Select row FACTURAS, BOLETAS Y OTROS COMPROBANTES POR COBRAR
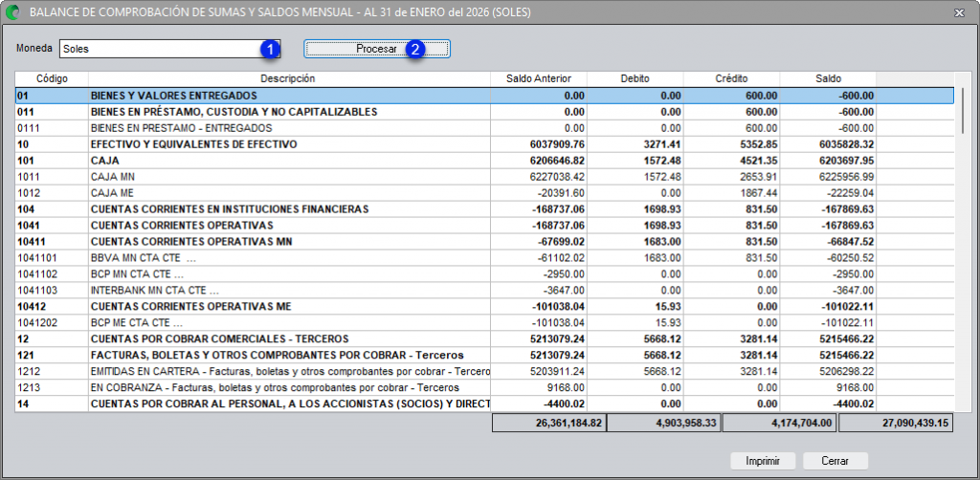980x480 pixels. point(484,355)
